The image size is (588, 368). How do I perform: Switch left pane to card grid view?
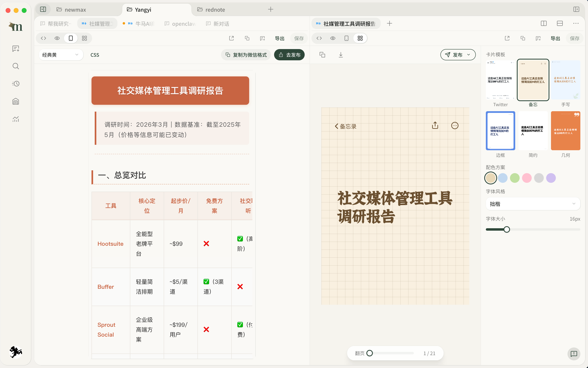tap(84, 38)
